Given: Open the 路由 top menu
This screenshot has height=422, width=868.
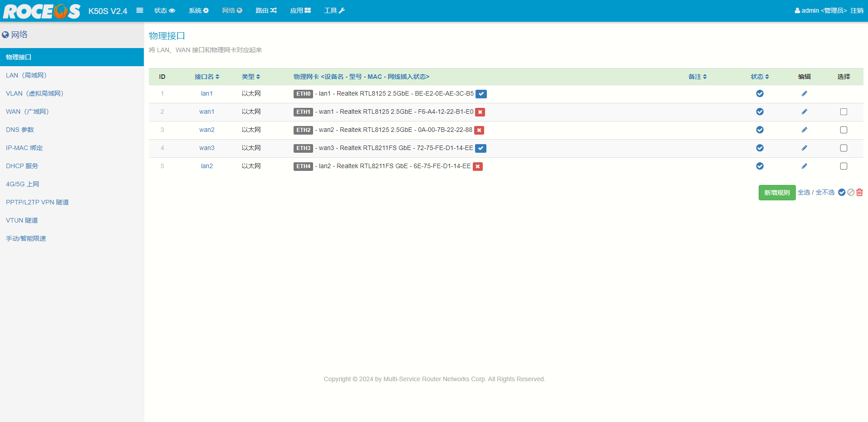Looking at the screenshot, I should pyautogui.click(x=266, y=10).
